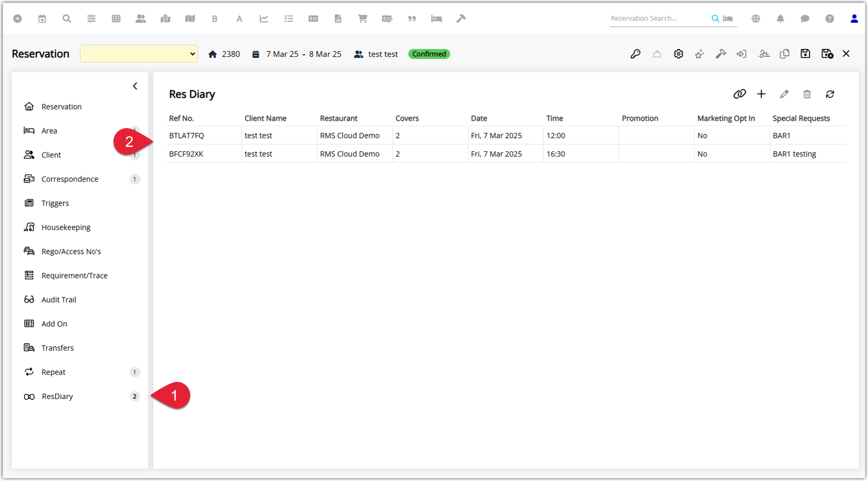Click the letter A toolbar icon
Screen dimensions: 868x481
(239, 19)
